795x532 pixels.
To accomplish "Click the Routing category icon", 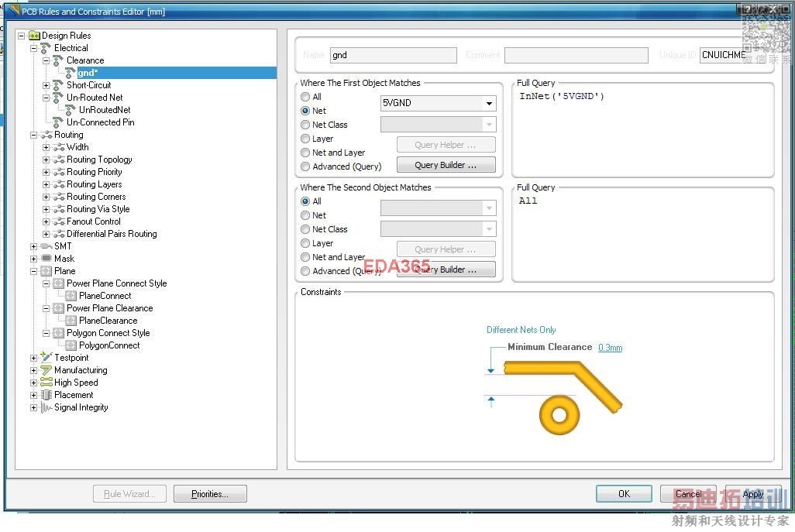I will [46, 135].
